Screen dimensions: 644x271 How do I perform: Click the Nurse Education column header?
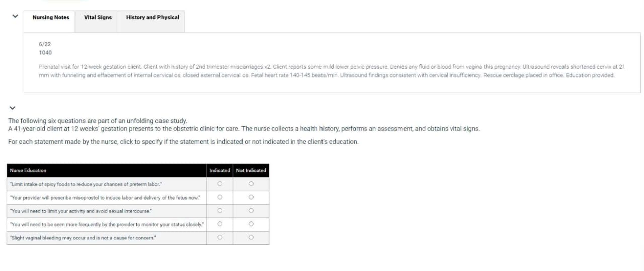pyautogui.click(x=28, y=171)
